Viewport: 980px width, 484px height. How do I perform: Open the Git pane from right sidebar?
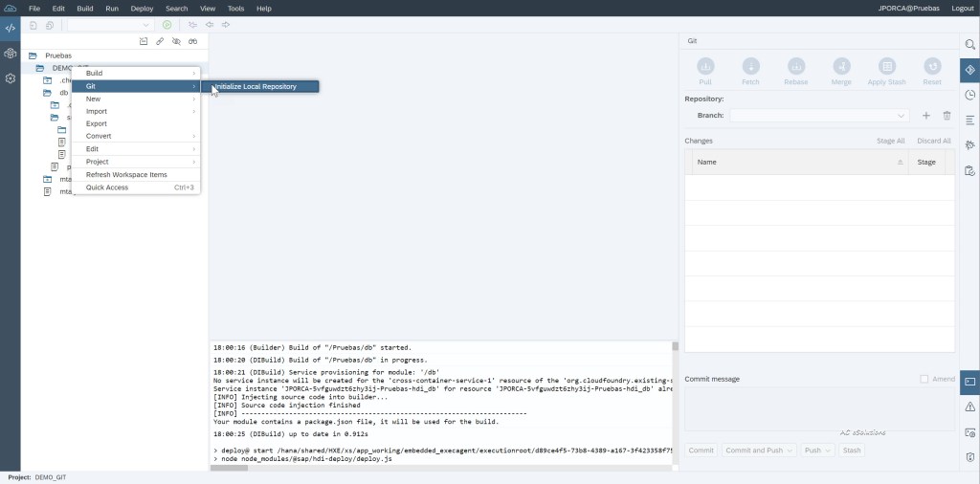coord(969,70)
